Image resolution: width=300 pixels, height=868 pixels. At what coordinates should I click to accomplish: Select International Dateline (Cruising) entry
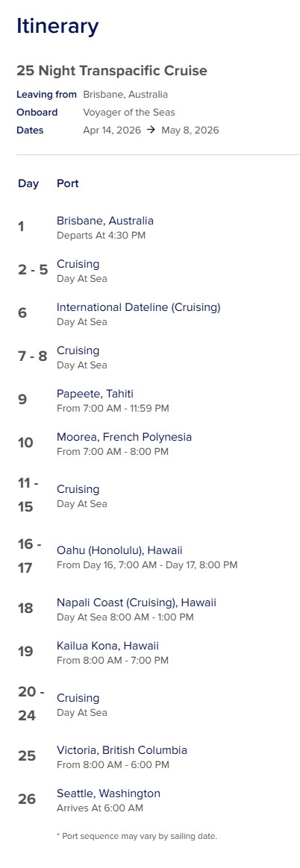click(138, 307)
